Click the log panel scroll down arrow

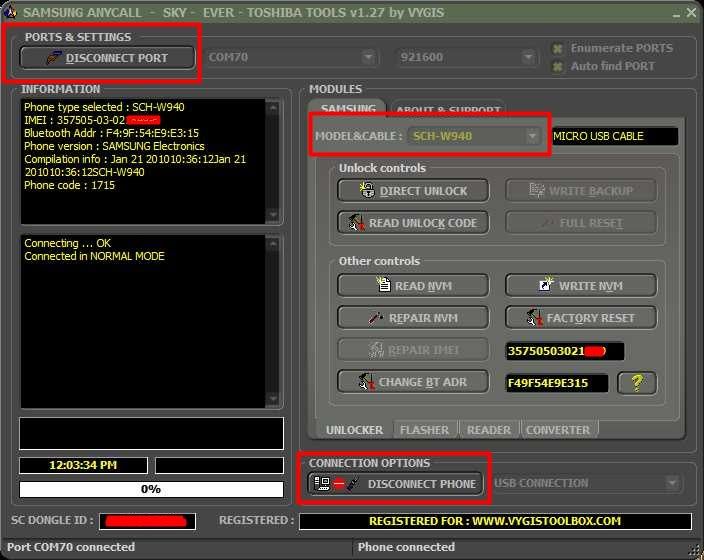point(273,398)
